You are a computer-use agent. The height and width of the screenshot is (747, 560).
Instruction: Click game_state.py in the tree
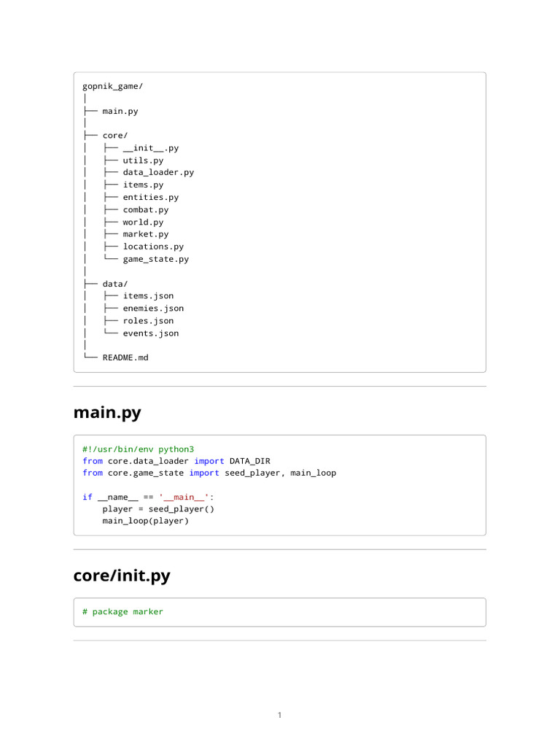(155, 259)
